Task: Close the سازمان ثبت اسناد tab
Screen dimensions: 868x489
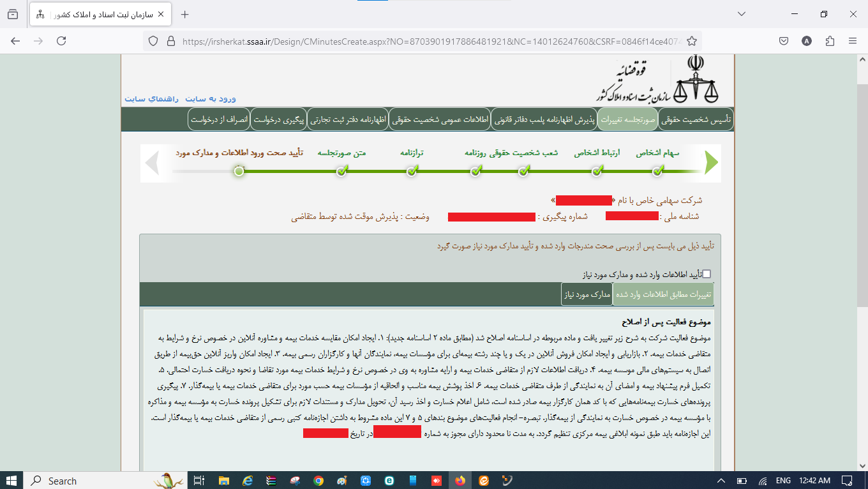Action: (x=161, y=15)
